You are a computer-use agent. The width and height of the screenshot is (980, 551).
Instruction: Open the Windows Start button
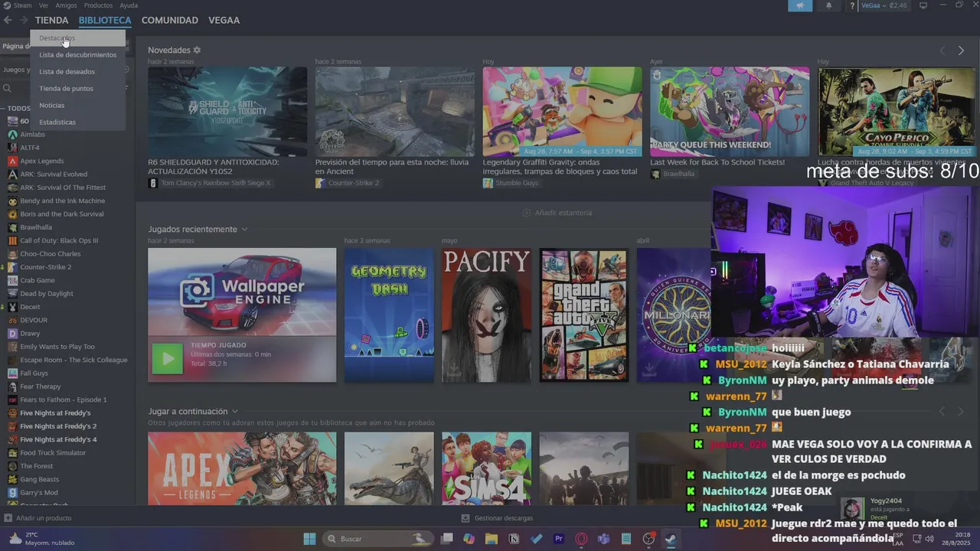[309, 539]
